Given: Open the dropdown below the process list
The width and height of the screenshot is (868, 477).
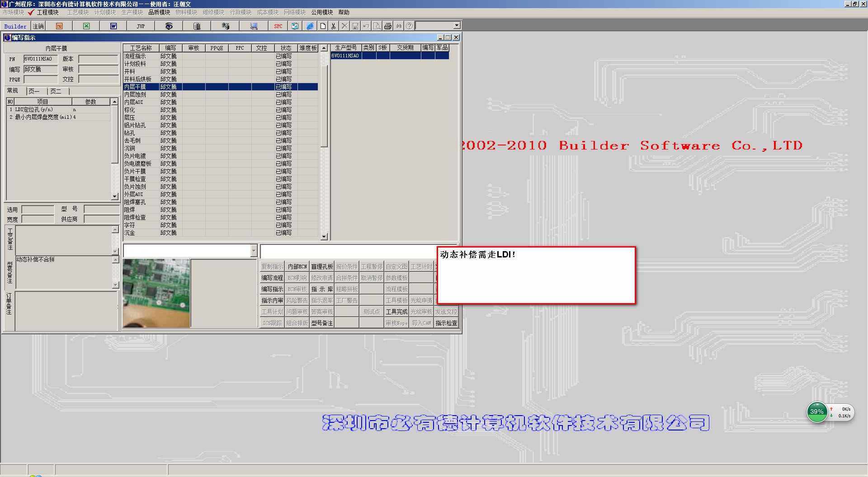Looking at the screenshot, I should click(254, 251).
